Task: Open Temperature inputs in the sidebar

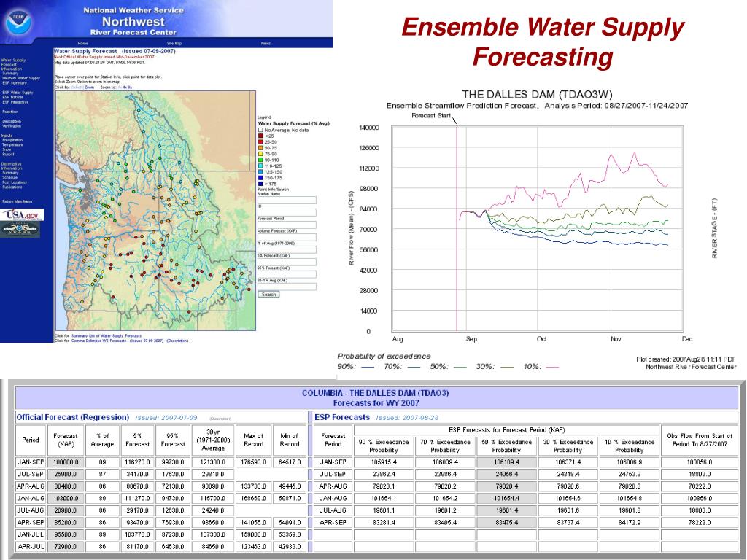Action: [x=12, y=145]
